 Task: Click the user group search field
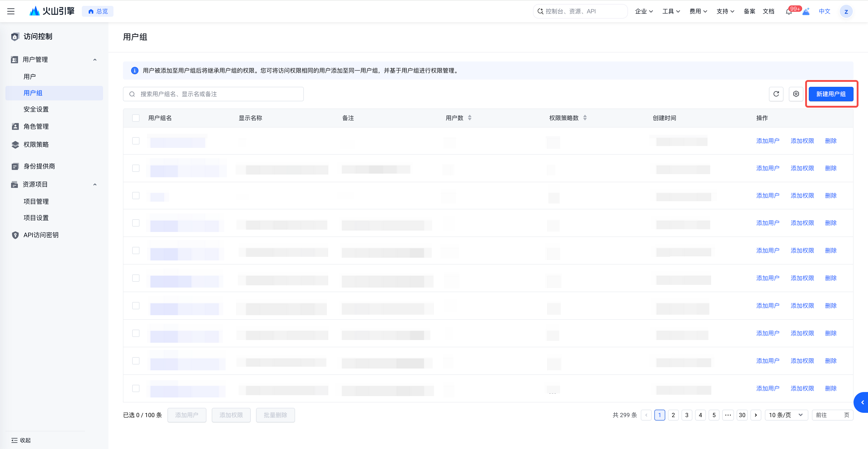(213, 94)
